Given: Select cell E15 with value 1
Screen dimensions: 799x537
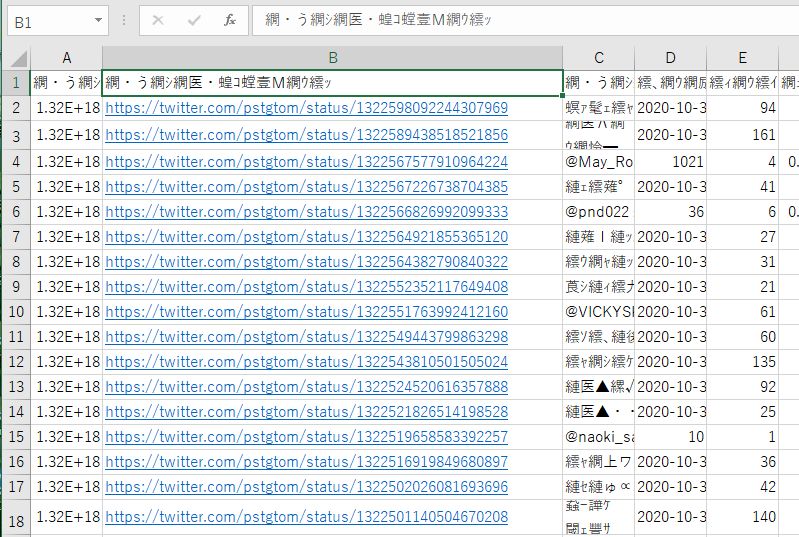Looking at the screenshot, I should click(x=742, y=437).
